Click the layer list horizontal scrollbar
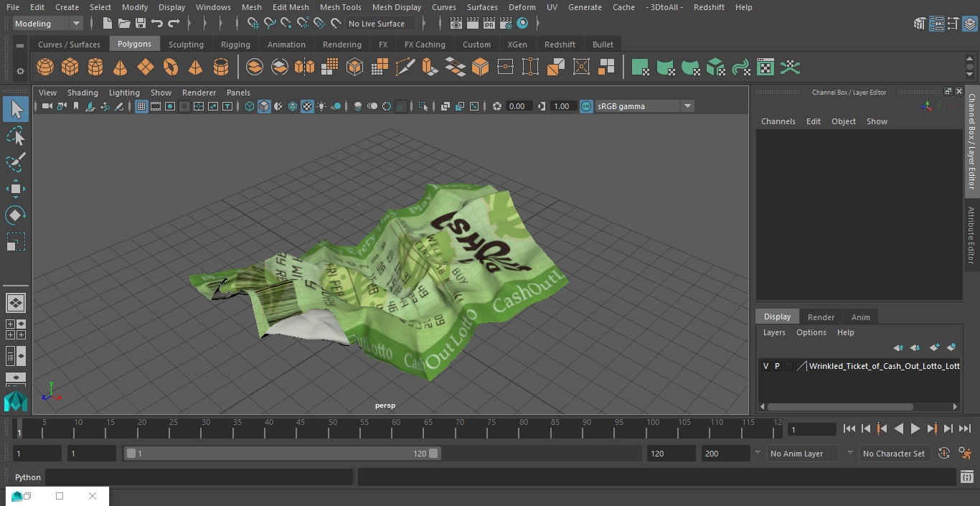This screenshot has height=506, width=980. tap(840, 406)
